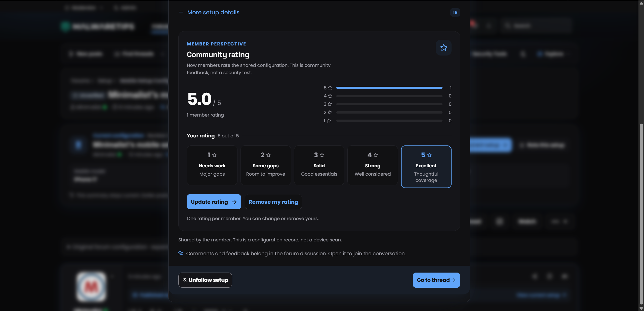Select the 4 star Strong rating option

click(373, 165)
